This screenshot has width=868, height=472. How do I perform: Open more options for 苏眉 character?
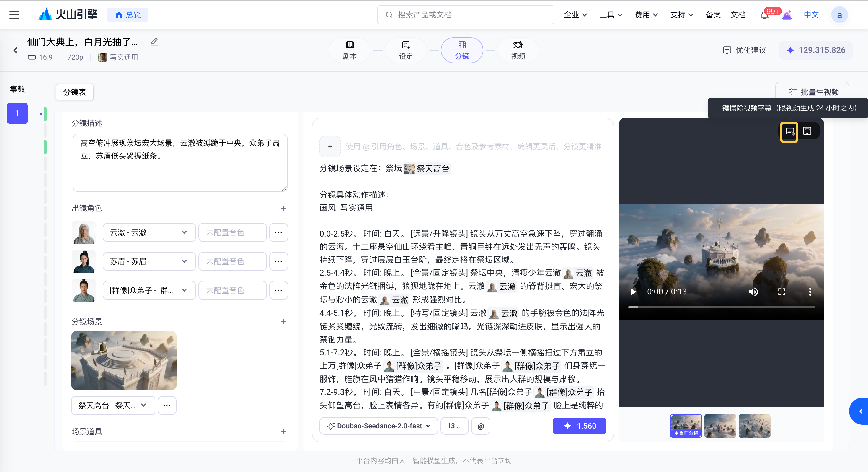[x=278, y=261]
